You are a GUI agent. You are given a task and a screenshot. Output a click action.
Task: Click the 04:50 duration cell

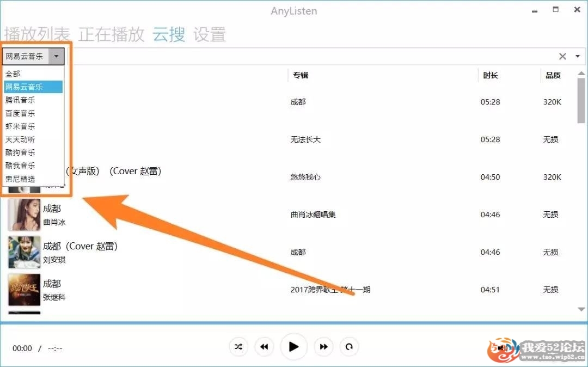[490, 177]
